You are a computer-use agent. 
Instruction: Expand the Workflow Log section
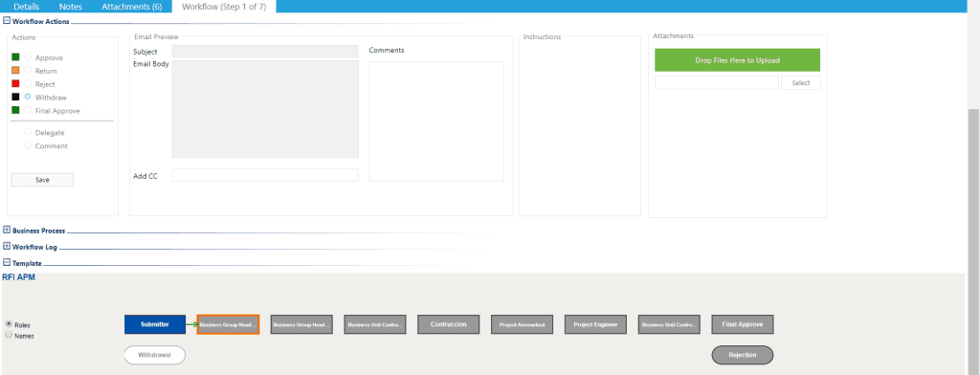(7, 246)
